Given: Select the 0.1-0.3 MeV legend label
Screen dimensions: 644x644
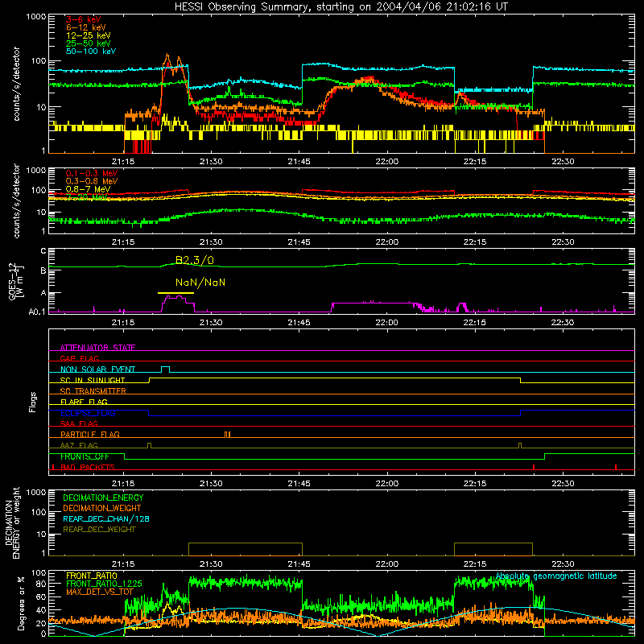Looking at the screenshot, I should [92, 173].
